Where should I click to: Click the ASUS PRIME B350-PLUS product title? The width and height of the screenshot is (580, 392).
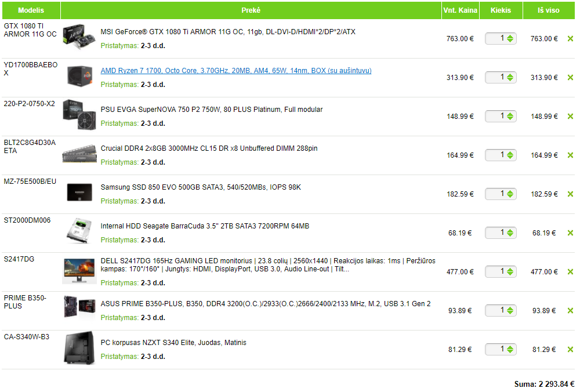[x=266, y=304]
